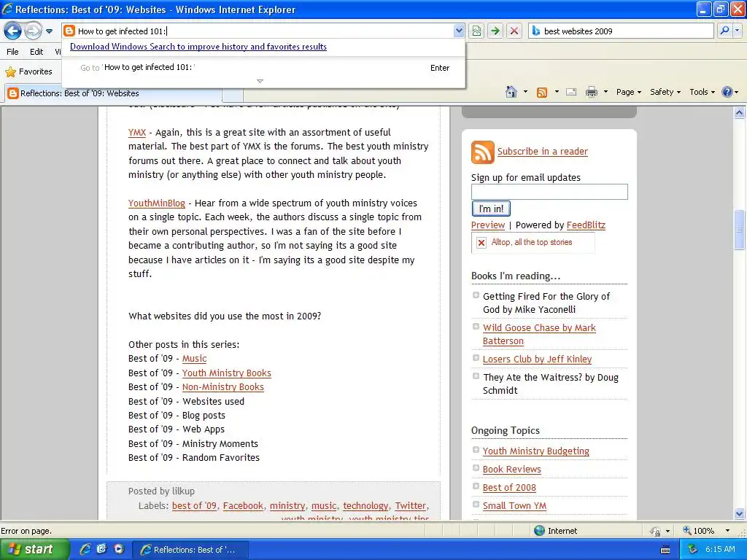
Task: Click the Blogger favicon in address bar
Action: point(69,31)
